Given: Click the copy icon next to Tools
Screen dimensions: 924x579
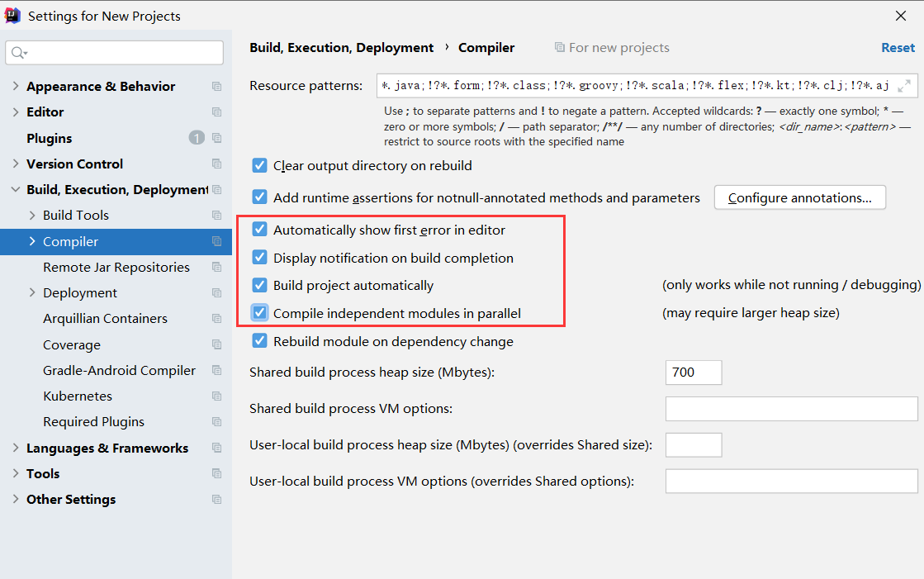Looking at the screenshot, I should pos(217,473).
